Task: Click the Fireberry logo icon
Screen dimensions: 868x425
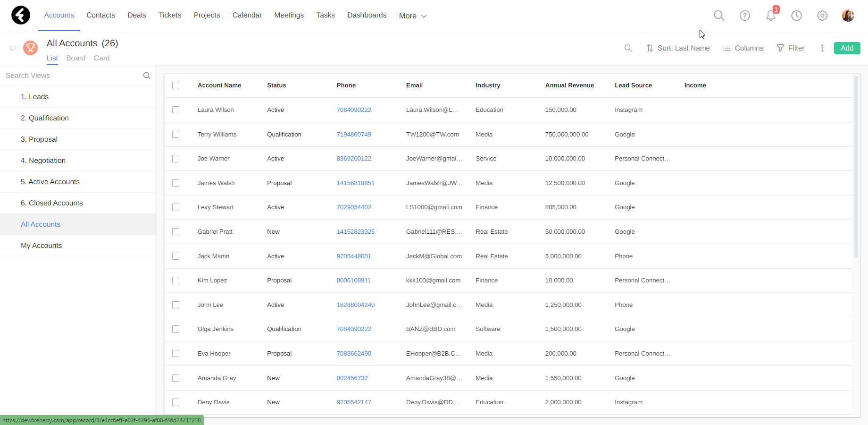Action: [21, 15]
